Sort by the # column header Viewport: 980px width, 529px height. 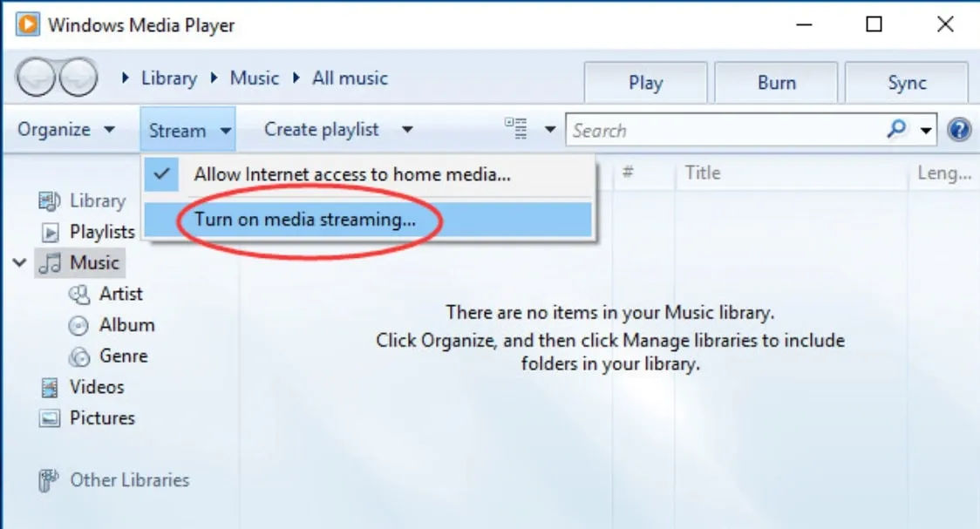(628, 173)
